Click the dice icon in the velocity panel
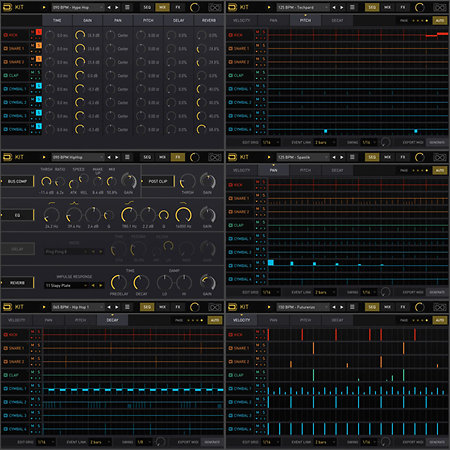The image size is (450, 450). (x=440, y=307)
